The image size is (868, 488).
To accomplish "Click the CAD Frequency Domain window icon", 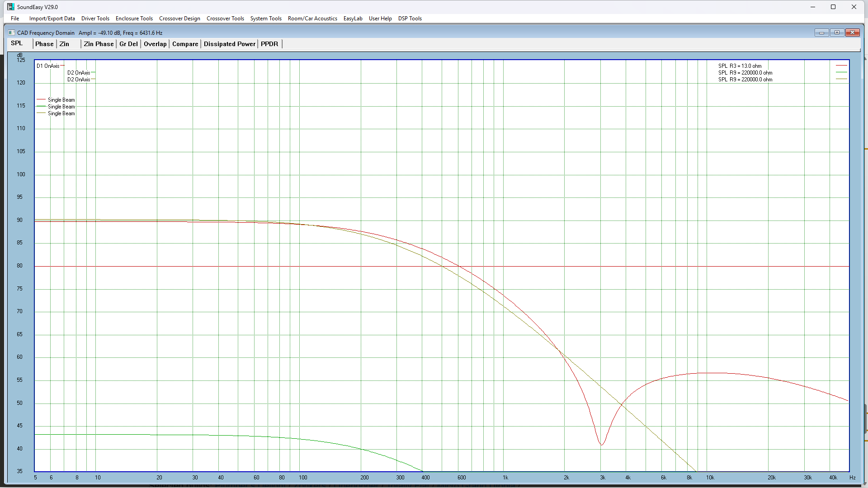I will tap(11, 33).
